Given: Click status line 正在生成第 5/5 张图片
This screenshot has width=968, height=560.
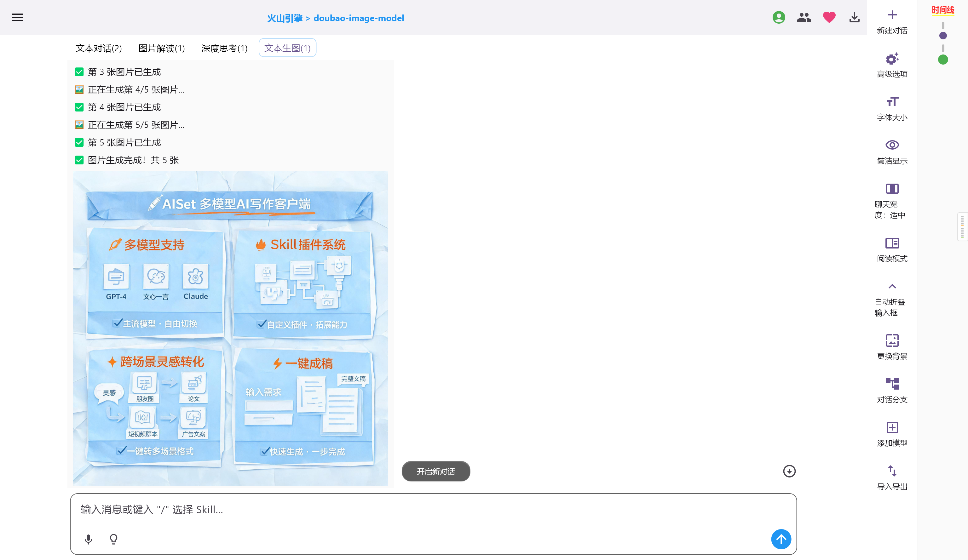Looking at the screenshot, I should [130, 125].
